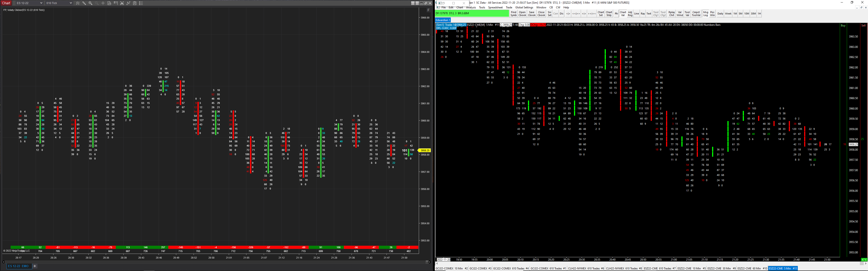Open the Help menu
868x271 pixels.
point(566,7)
